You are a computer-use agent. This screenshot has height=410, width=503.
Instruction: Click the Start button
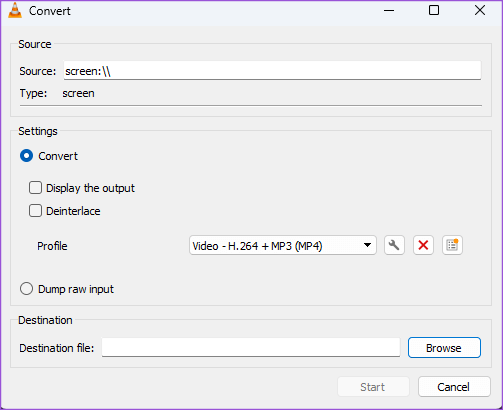click(x=373, y=387)
